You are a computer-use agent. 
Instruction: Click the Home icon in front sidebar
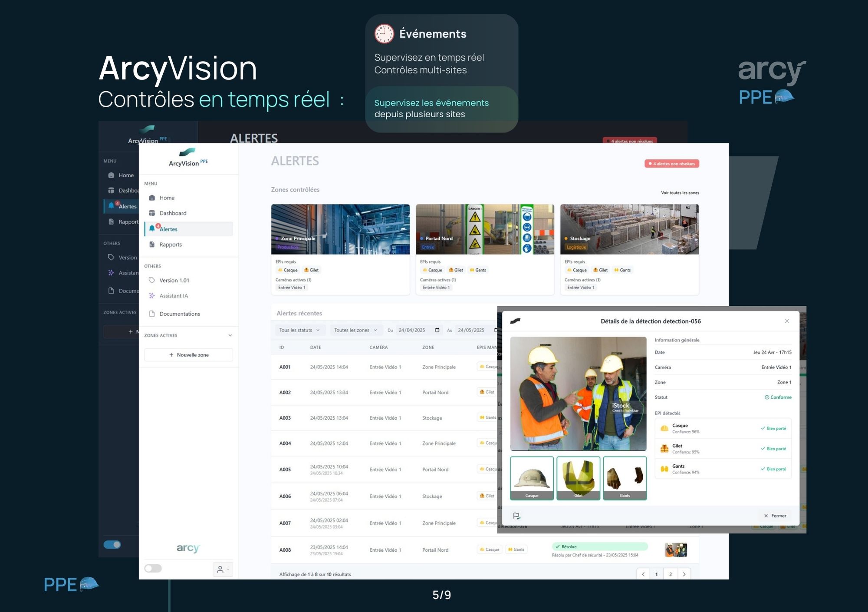(152, 198)
